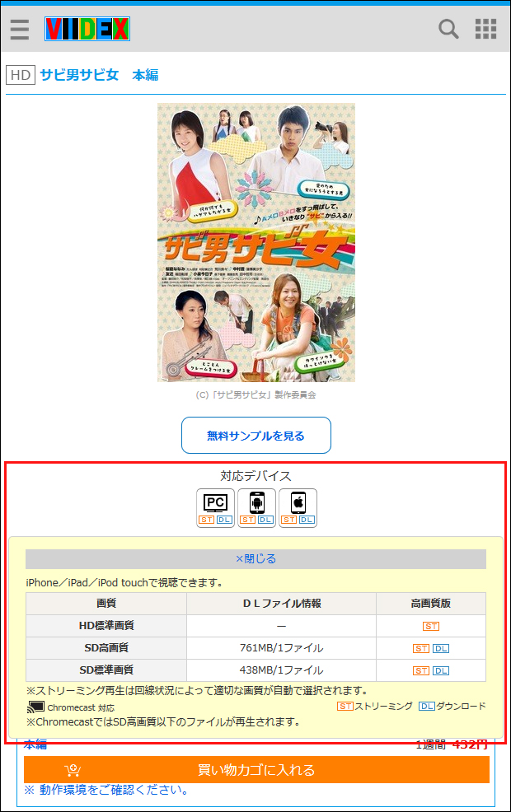The height and width of the screenshot is (812, 511).
Task: Open the サビ男サビ女 本編 title link
Action: point(99,75)
